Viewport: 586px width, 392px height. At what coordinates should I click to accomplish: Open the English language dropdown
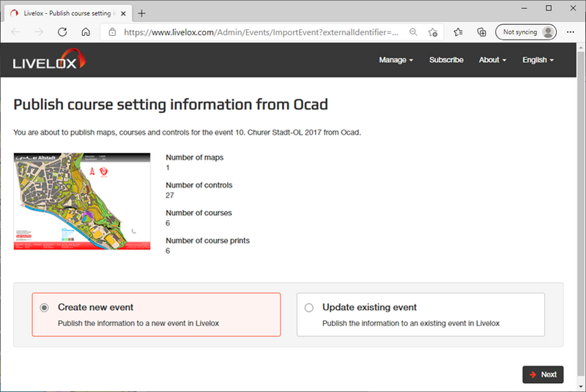pyautogui.click(x=538, y=60)
